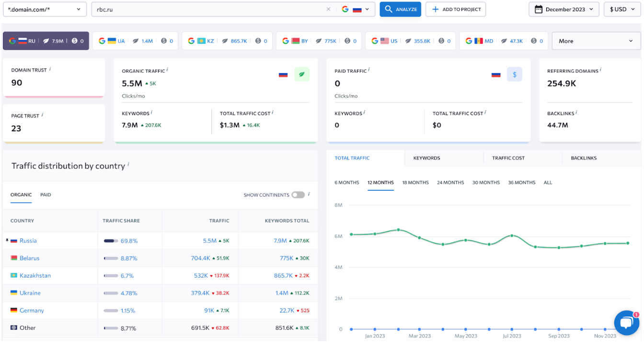Open the $ USD currency dropdown

[622, 9]
